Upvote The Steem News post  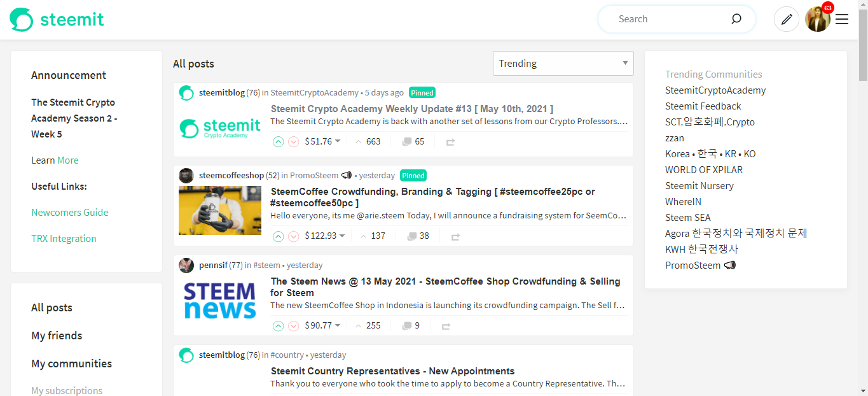tap(278, 326)
